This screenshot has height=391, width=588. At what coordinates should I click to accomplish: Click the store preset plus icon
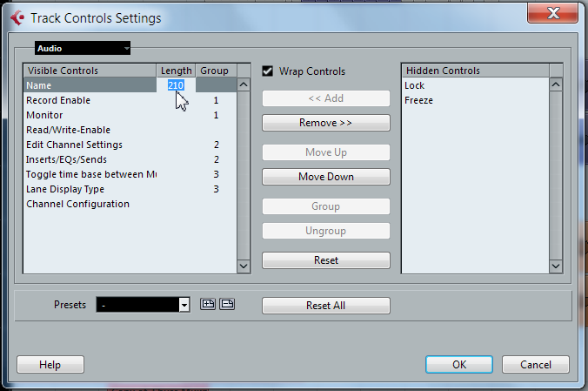coord(208,304)
